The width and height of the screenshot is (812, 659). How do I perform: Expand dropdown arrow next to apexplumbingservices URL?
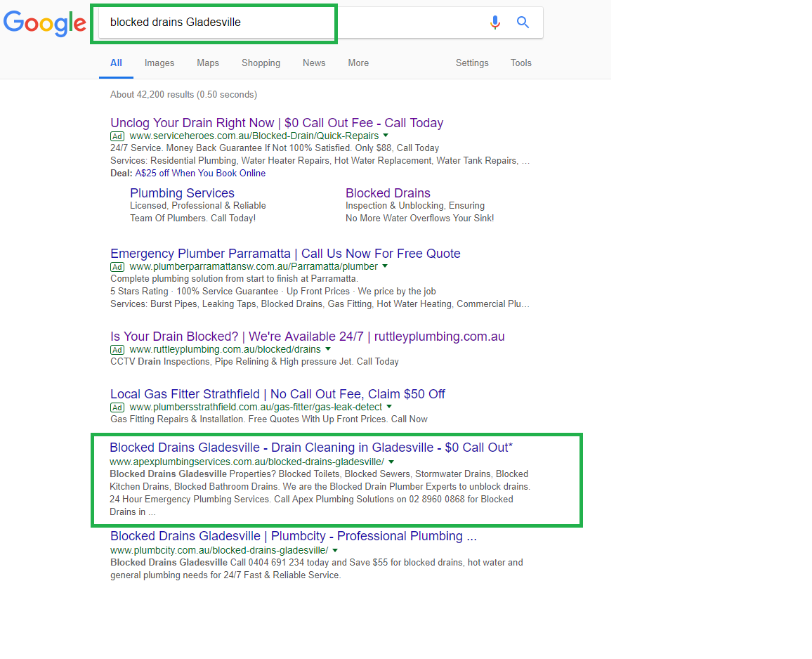tap(391, 462)
